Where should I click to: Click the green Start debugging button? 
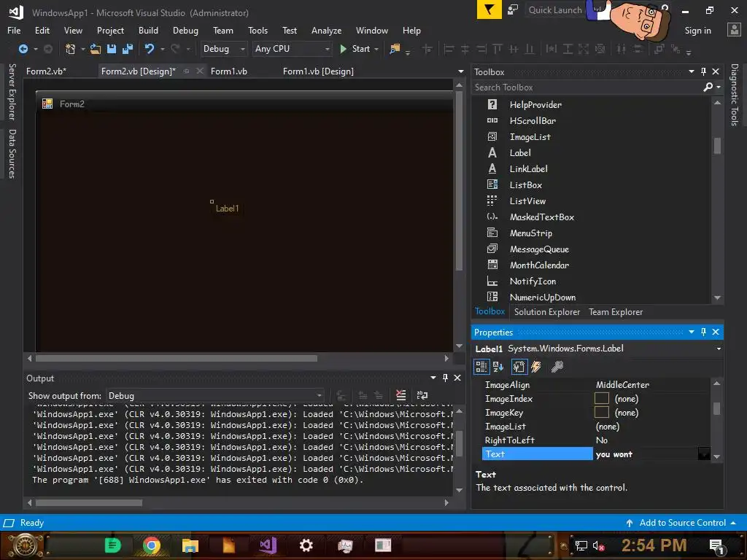coord(355,49)
